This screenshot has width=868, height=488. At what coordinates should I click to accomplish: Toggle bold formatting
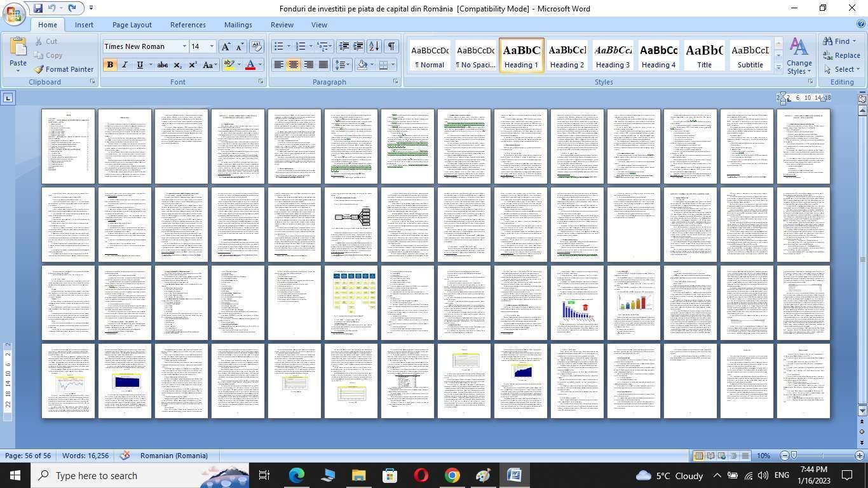point(110,65)
